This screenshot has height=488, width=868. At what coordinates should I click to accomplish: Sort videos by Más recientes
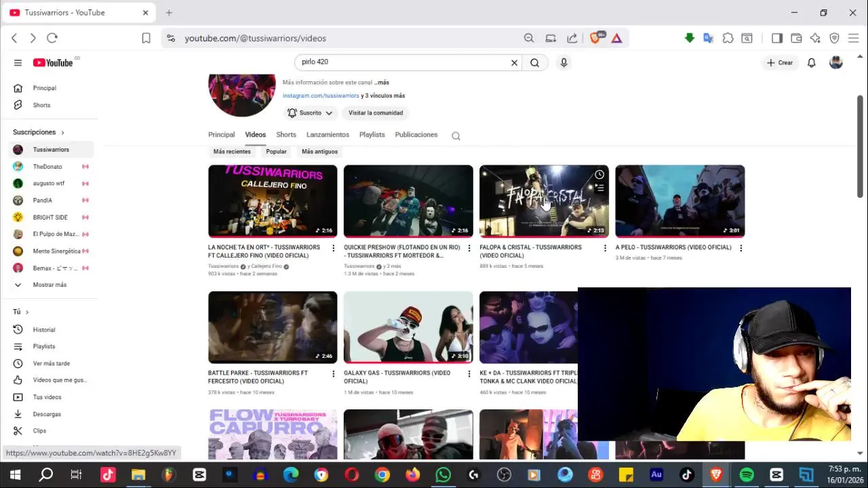coord(232,152)
